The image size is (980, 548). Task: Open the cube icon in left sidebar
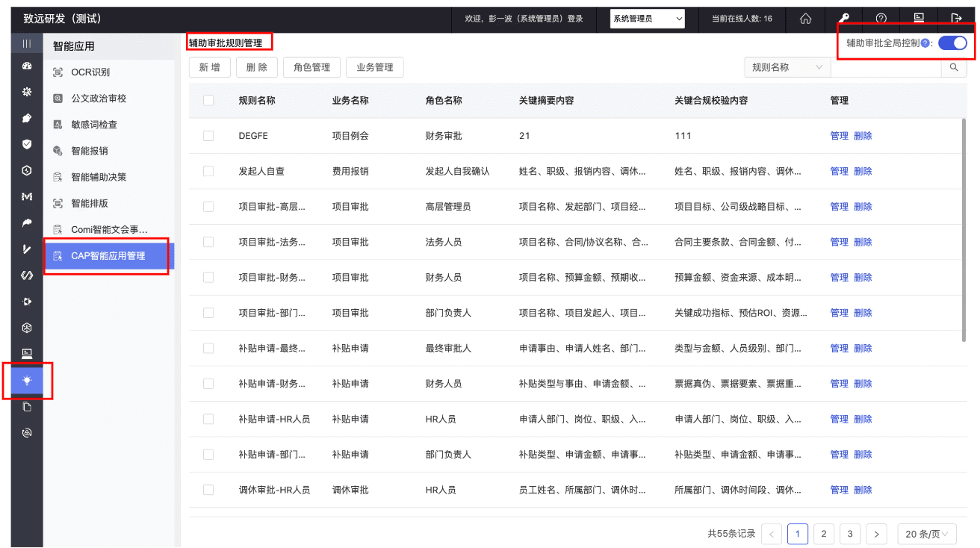point(27,328)
